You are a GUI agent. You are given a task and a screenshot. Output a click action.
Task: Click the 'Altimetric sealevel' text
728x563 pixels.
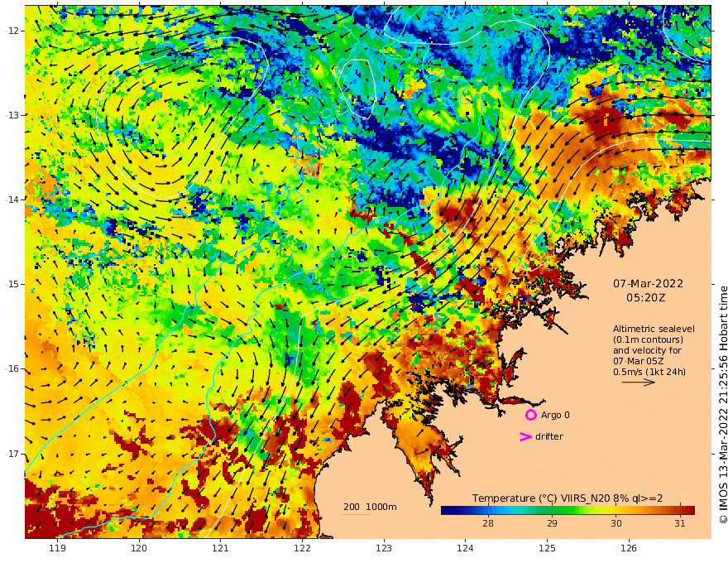pos(654,329)
